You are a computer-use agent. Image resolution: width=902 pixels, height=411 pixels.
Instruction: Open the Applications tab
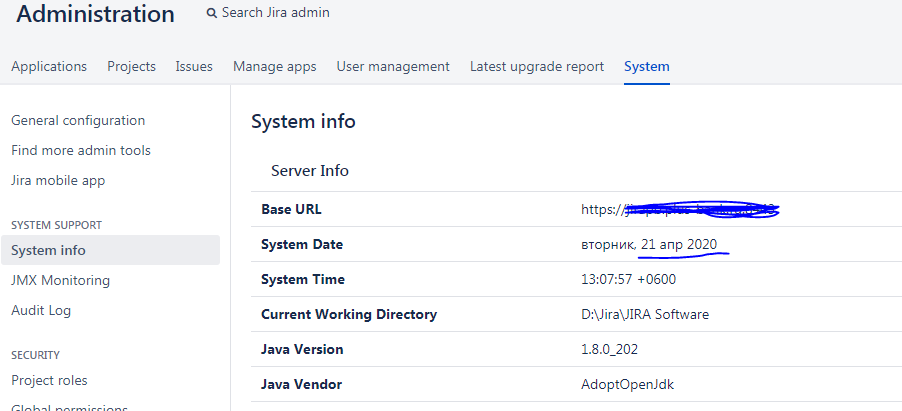(49, 67)
